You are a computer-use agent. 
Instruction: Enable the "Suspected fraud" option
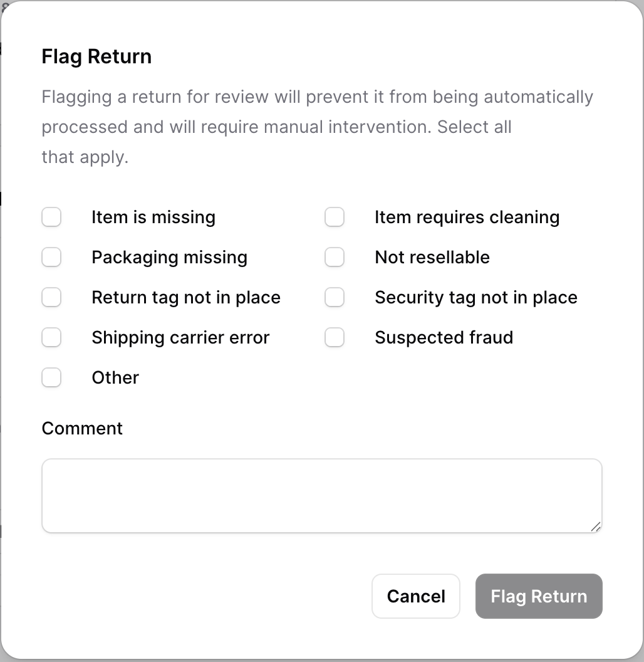(335, 337)
